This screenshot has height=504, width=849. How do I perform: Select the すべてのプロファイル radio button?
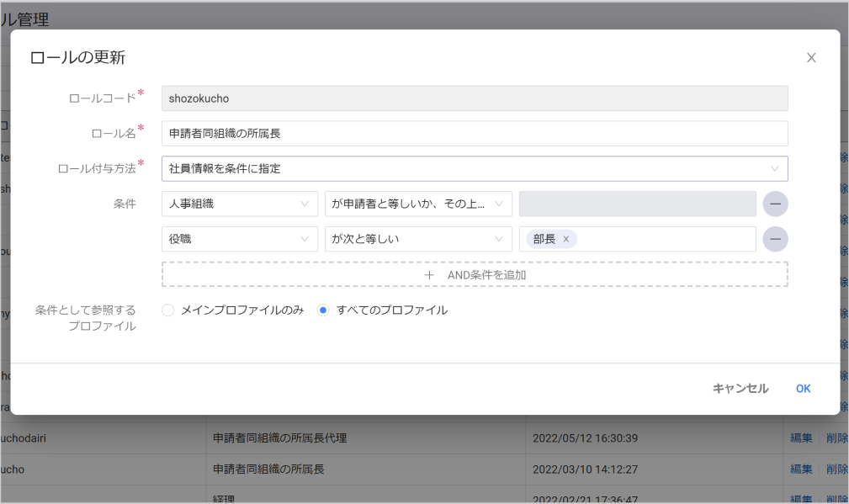coord(322,310)
